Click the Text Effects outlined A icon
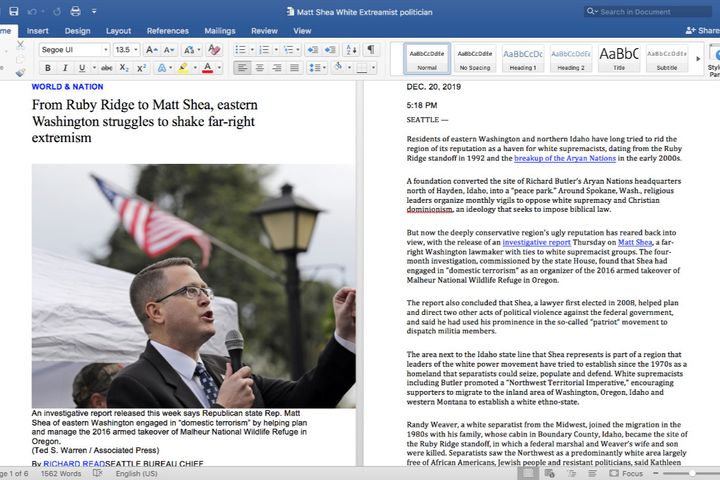The width and height of the screenshot is (720, 480). pyautogui.click(x=162, y=68)
